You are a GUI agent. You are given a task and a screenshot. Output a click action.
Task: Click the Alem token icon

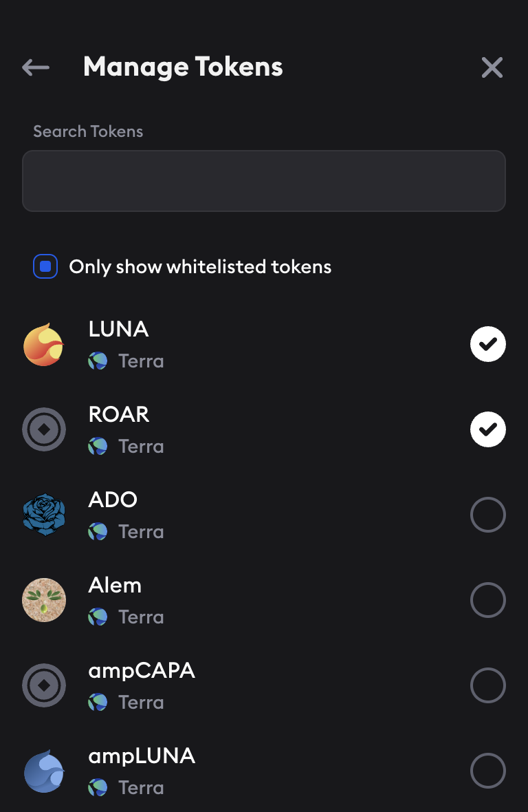(x=44, y=600)
